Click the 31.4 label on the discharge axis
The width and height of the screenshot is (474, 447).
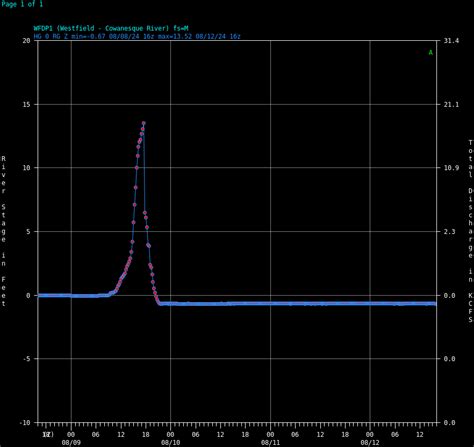451,41
